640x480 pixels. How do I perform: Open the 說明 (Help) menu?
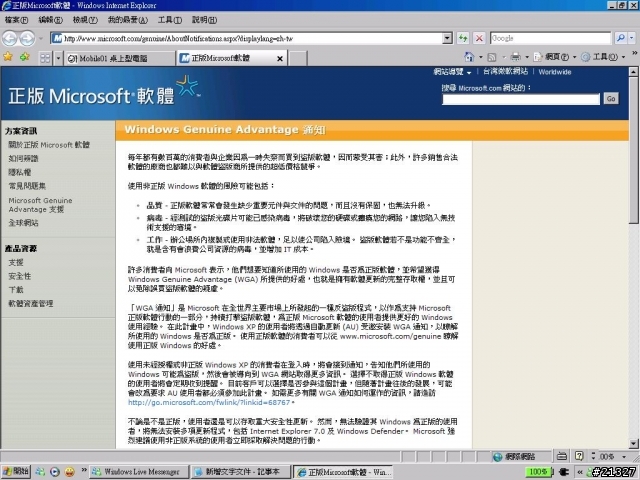click(204, 20)
